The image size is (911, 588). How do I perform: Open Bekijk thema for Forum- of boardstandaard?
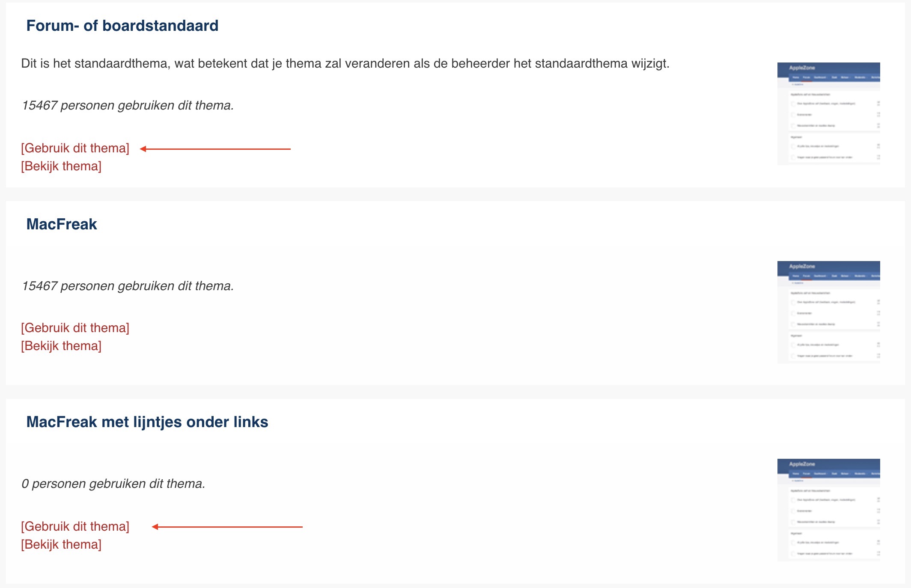61,166
